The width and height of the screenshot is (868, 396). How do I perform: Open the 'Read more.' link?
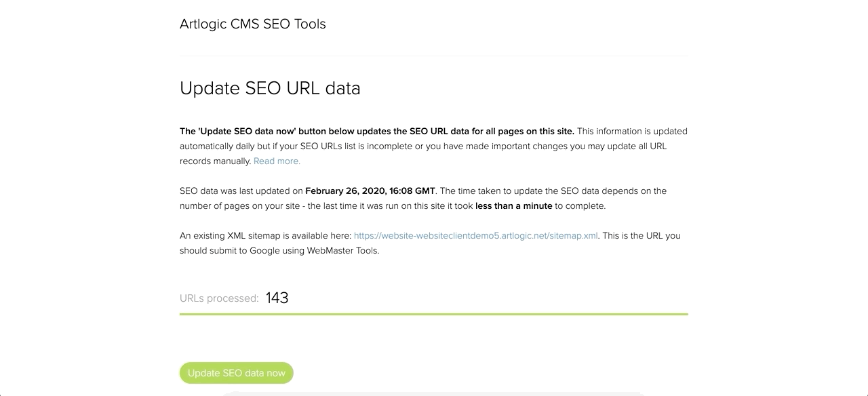[277, 161]
